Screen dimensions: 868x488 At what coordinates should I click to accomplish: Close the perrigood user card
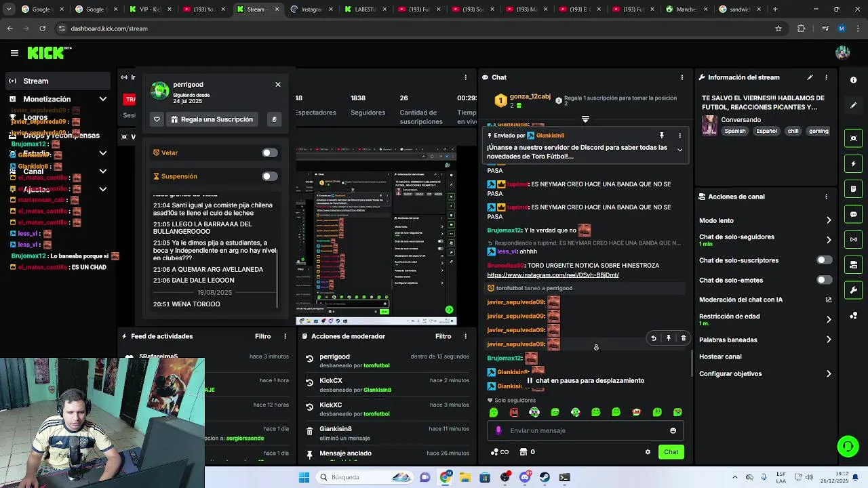pos(278,84)
